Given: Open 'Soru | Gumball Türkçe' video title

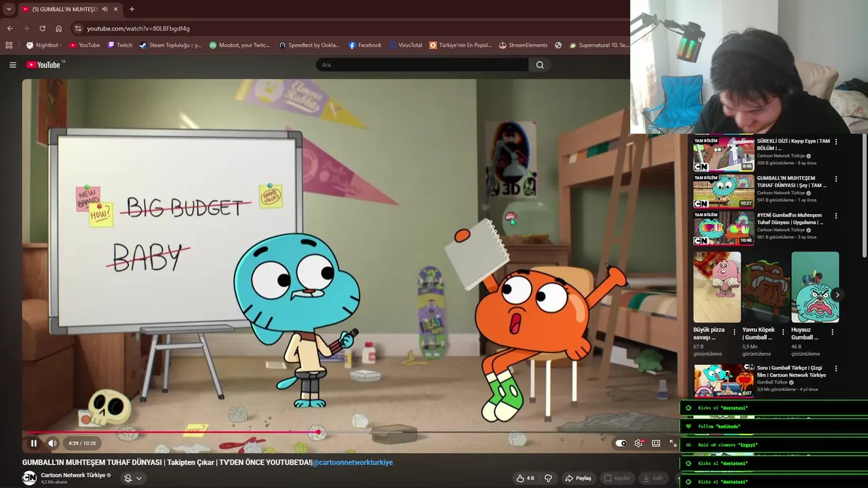Looking at the screenshot, I should tap(791, 371).
